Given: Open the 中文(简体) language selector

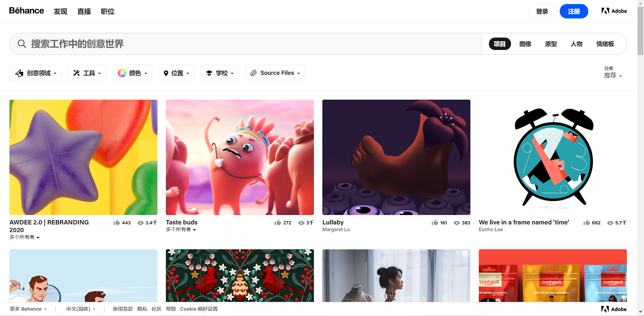Looking at the screenshot, I should [81, 309].
